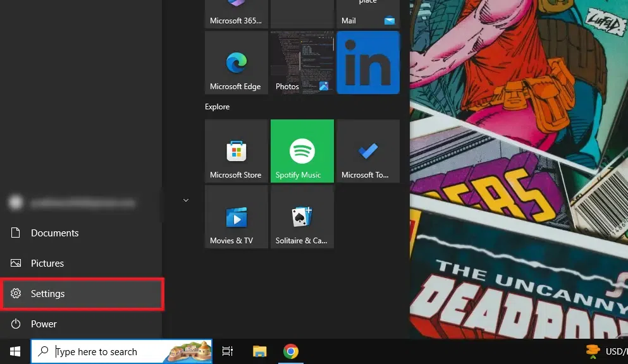Open the Mail tile
628x364 pixels.
368,14
